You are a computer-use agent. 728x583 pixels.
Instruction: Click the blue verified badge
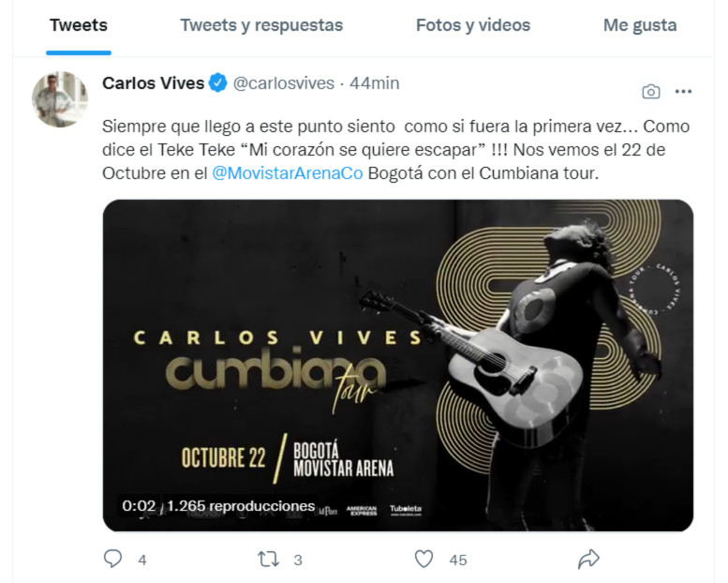(217, 83)
